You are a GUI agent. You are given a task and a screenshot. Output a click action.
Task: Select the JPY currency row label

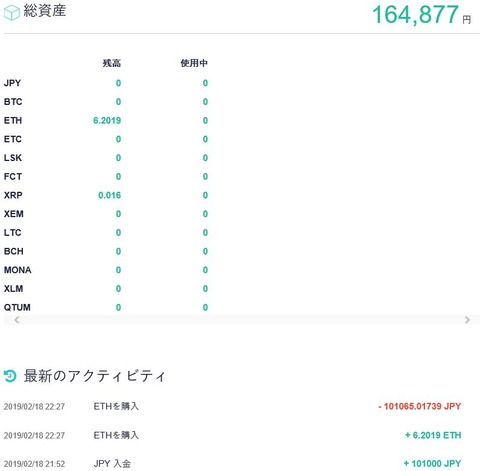coord(12,83)
